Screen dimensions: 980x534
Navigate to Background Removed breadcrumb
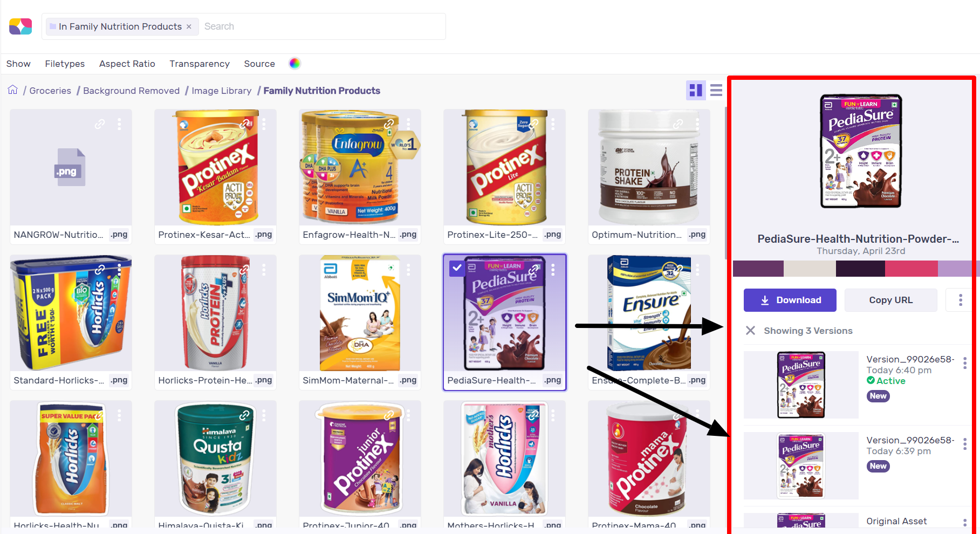[132, 91]
